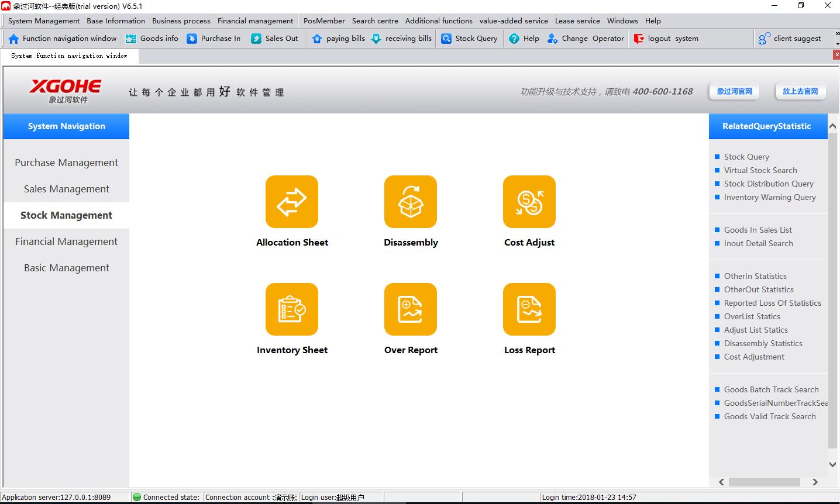Open the Windows menu

click(x=622, y=20)
